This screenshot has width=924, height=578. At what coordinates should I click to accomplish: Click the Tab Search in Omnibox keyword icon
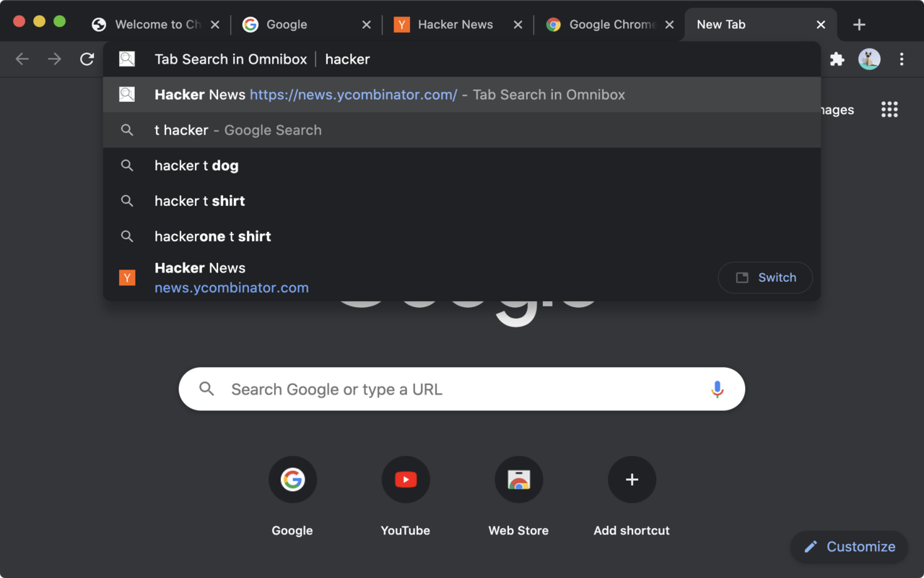127,59
